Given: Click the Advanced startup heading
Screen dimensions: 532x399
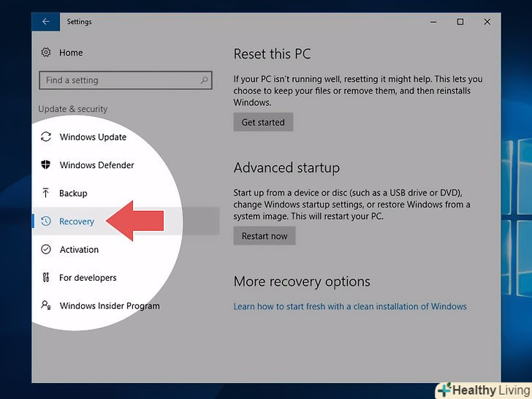Looking at the screenshot, I should 286,168.
